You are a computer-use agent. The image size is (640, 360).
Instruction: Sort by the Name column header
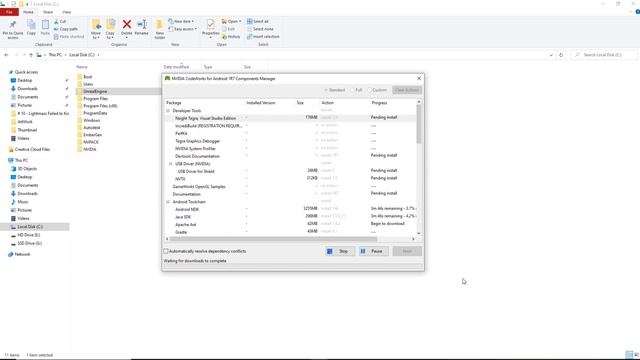(x=82, y=67)
